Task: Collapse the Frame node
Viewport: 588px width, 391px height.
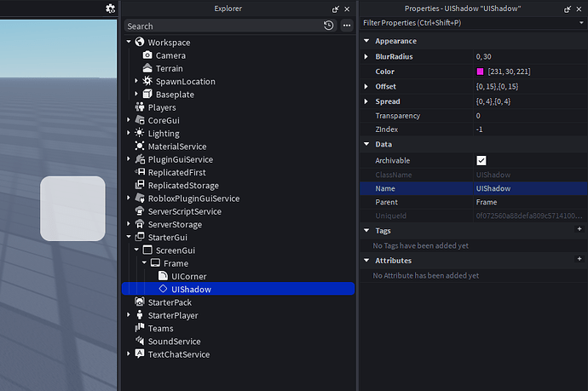Action: [144, 262]
